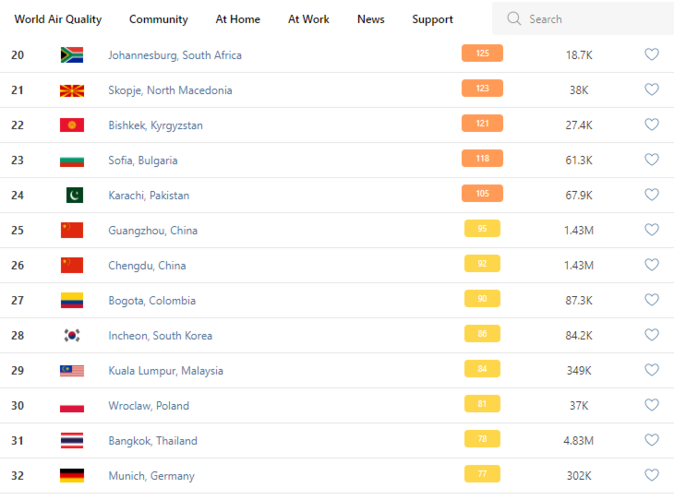
Task: Click the yellow 77 AQI badge for Munich
Action: click(482, 474)
